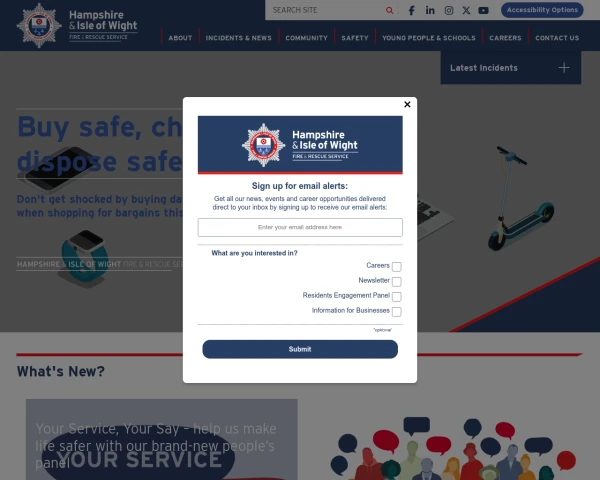Open Incidents & News menu

point(238,38)
